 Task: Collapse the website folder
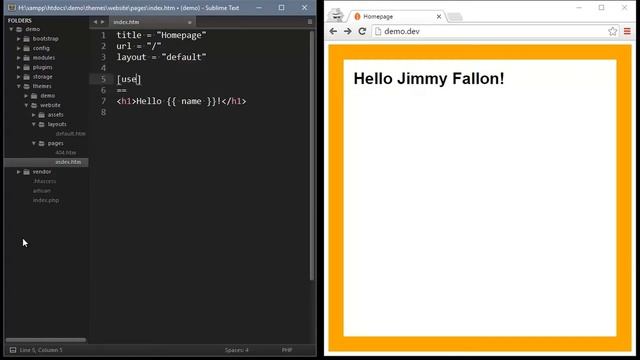coord(26,105)
